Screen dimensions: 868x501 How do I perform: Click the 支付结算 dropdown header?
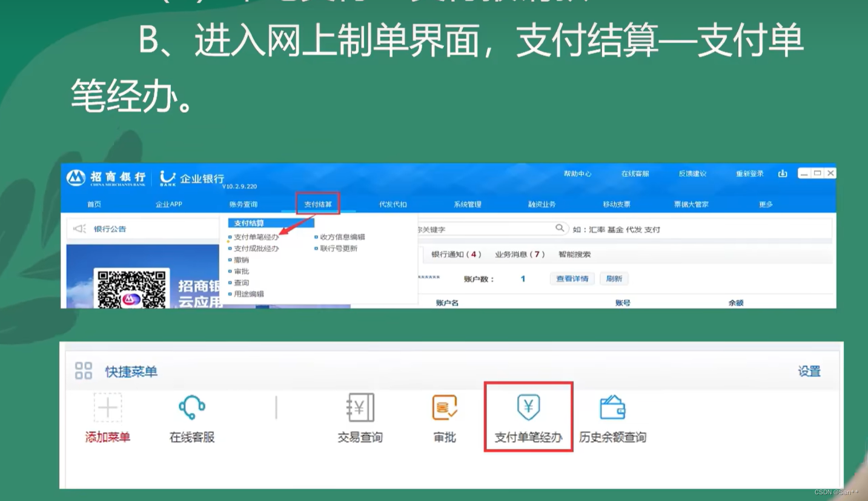click(271, 224)
